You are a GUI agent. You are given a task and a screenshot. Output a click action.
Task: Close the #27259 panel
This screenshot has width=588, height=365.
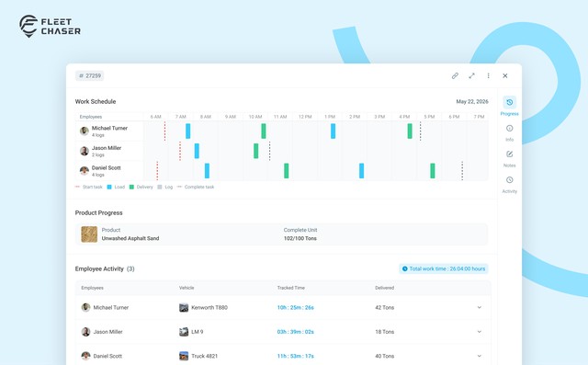pyautogui.click(x=505, y=75)
